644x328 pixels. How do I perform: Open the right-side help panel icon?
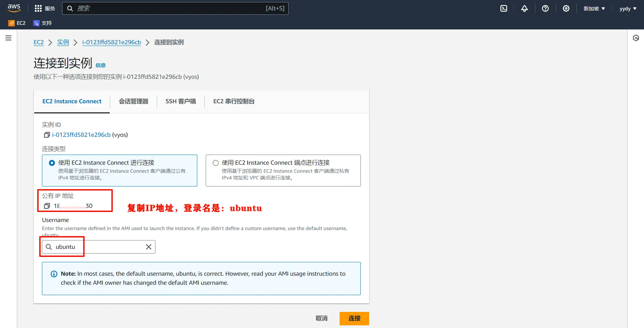636,38
